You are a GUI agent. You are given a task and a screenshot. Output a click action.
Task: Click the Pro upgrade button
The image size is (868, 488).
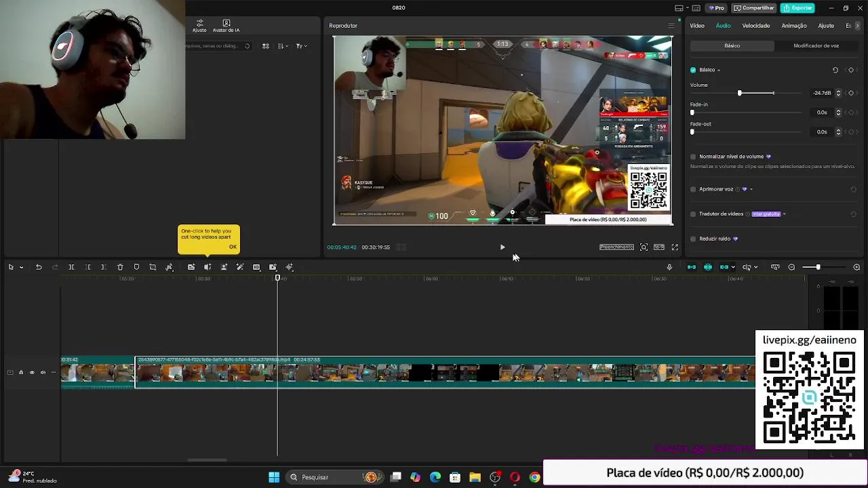(x=716, y=8)
